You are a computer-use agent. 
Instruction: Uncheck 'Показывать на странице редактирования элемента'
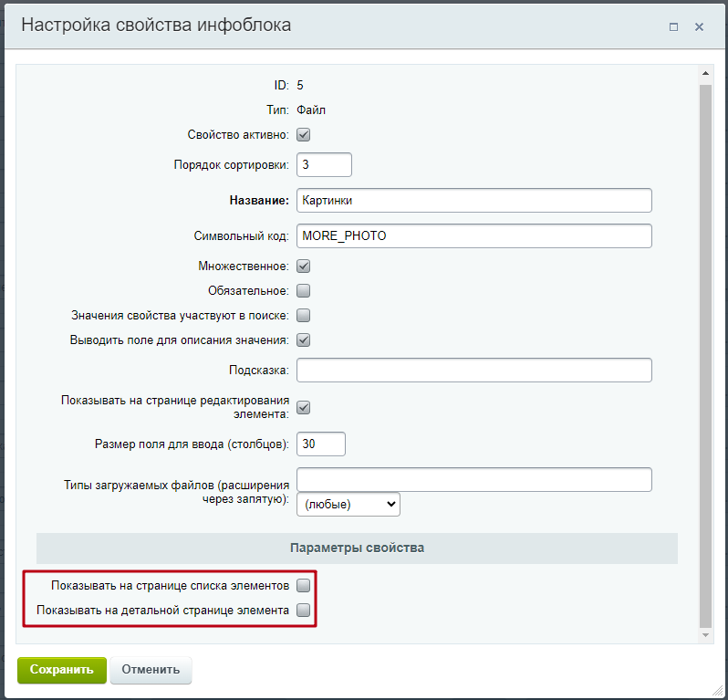coord(303,407)
